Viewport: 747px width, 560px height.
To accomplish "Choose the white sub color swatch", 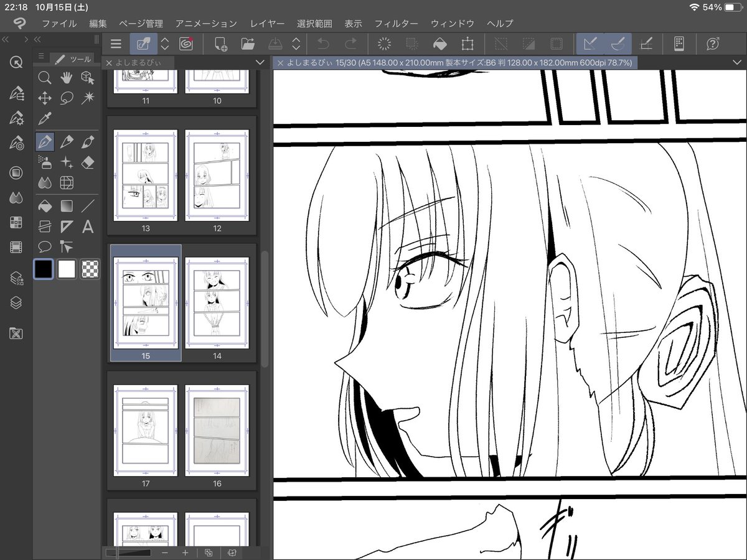I will [x=67, y=269].
